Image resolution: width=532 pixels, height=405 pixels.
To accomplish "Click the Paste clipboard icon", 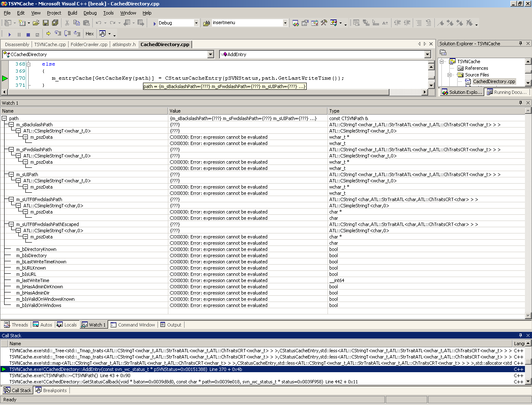I will [86, 23].
